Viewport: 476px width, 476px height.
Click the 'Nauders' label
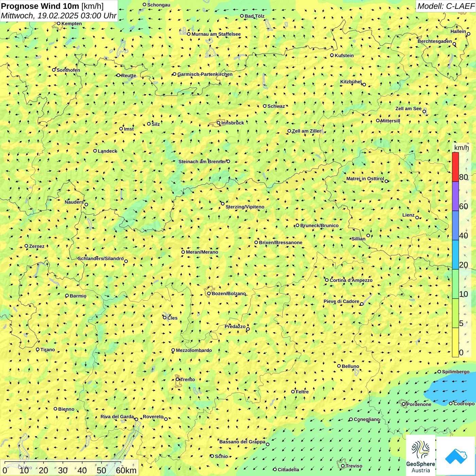tap(74, 202)
